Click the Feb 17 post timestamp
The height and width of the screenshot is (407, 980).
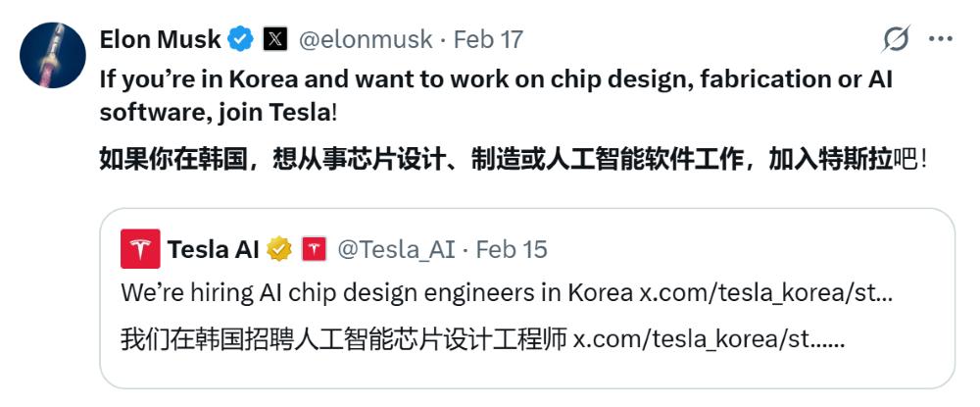point(488,39)
